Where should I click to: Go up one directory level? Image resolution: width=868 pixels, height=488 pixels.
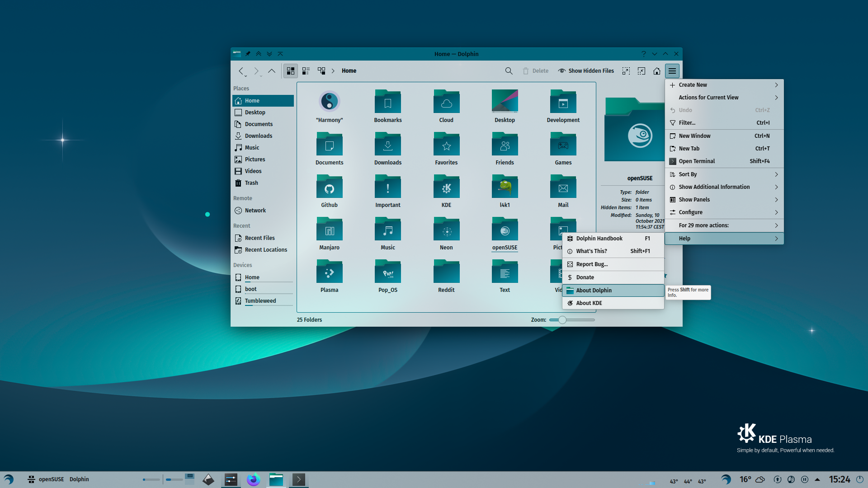click(x=272, y=71)
